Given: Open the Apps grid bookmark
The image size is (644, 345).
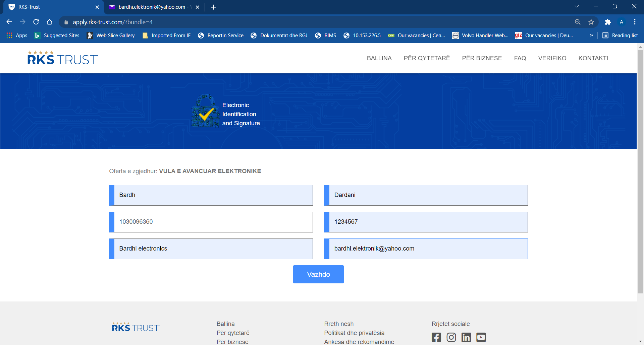Looking at the screenshot, I should [x=17, y=36].
